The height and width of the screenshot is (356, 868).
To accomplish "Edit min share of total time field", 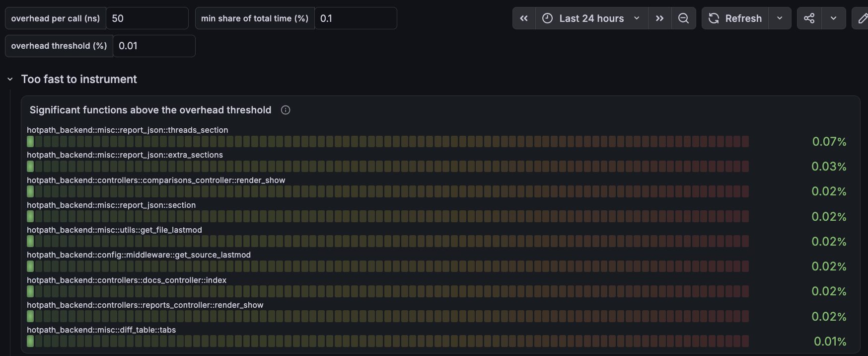I will (356, 18).
